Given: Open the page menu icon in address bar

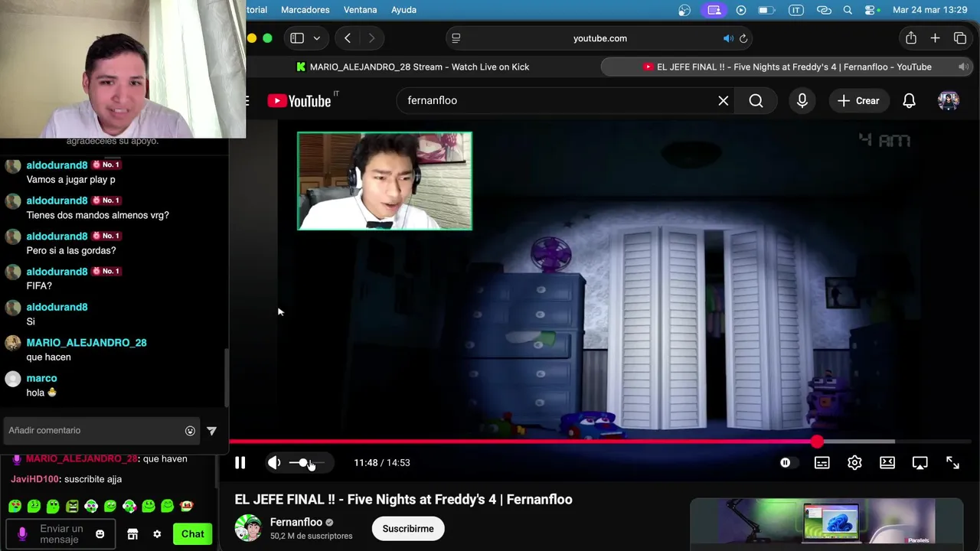Looking at the screenshot, I should click(456, 38).
